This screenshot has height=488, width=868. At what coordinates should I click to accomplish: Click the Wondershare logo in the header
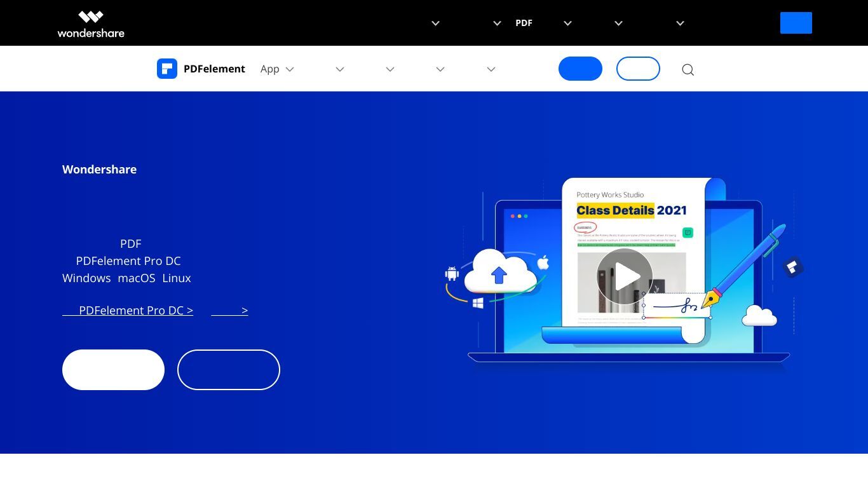tap(91, 24)
